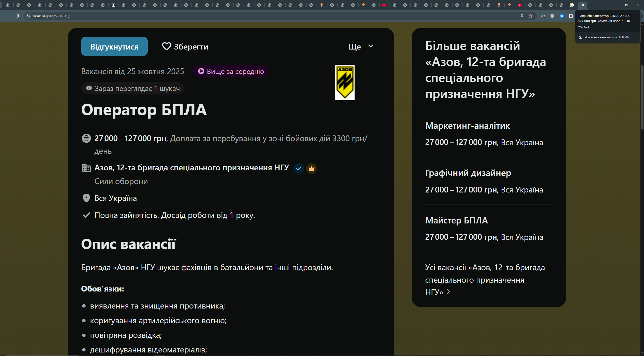Bookmark this page with the star icon

coord(531,16)
